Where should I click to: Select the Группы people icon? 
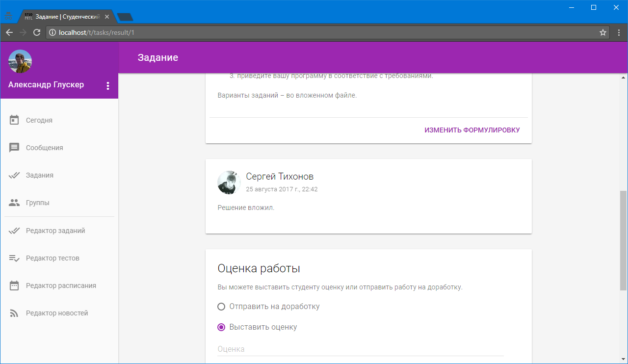[x=15, y=202]
